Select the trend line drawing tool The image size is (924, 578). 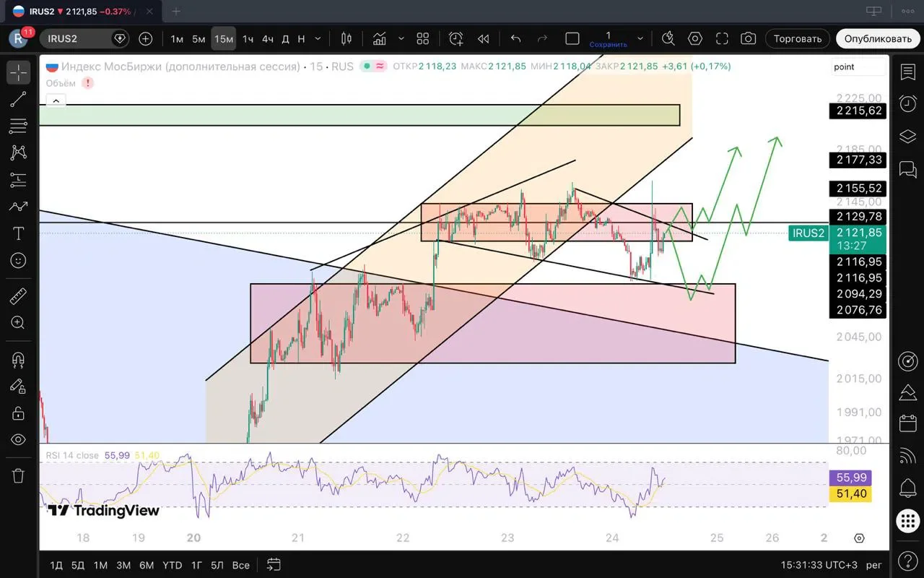click(18, 100)
